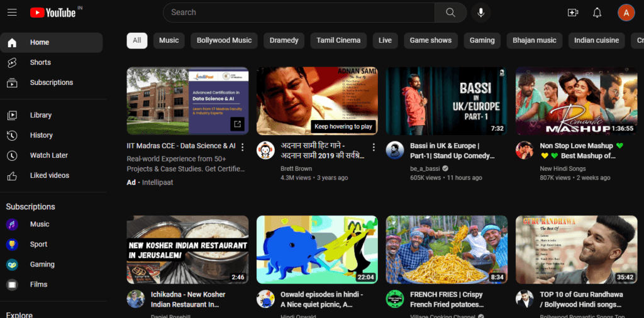
Task: Click the Shorts icon in sidebar
Action: point(13,62)
